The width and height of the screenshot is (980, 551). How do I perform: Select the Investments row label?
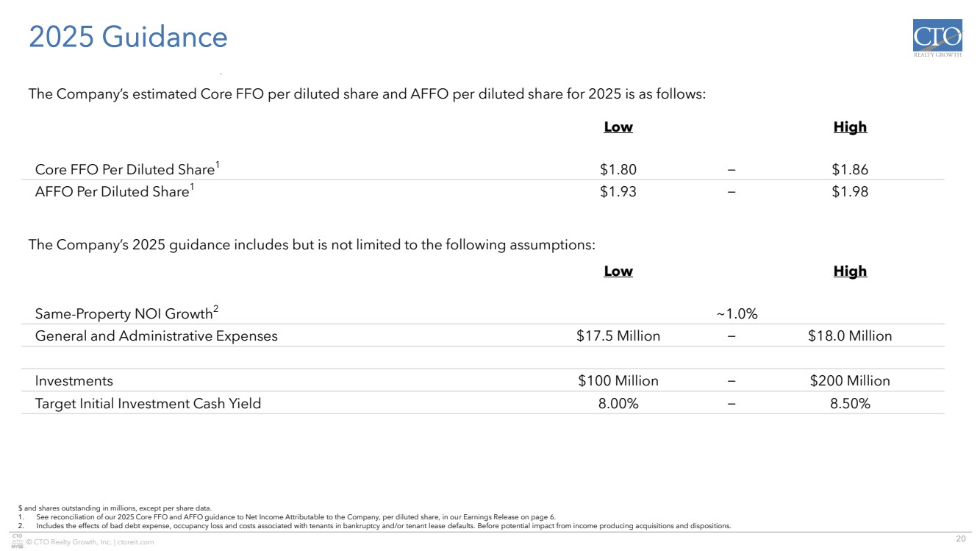(74, 381)
